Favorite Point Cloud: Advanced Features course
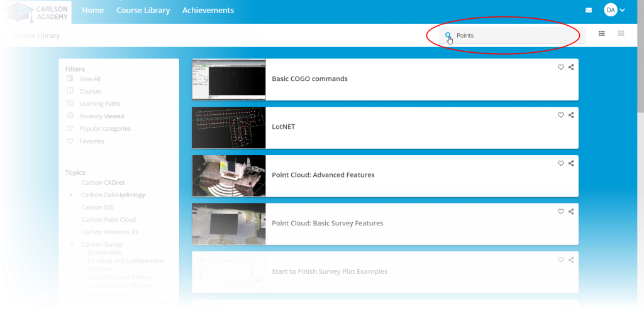This screenshot has height=309, width=644. coord(560,163)
